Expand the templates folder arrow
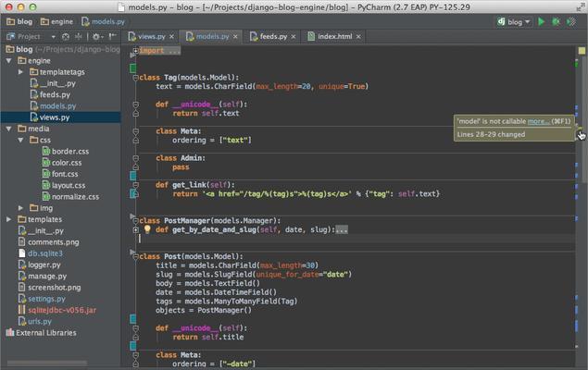588x370 pixels. [9, 219]
